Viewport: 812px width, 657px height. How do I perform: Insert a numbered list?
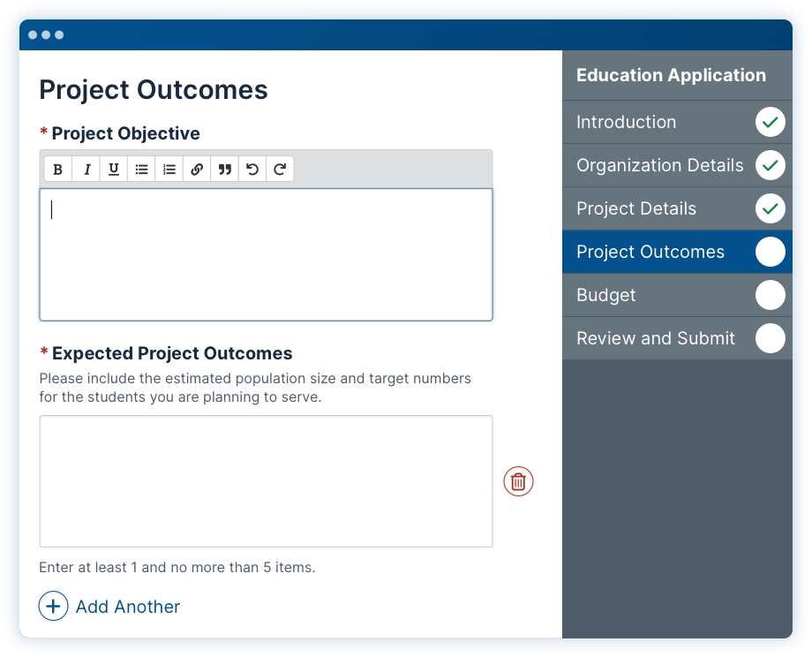[169, 169]
